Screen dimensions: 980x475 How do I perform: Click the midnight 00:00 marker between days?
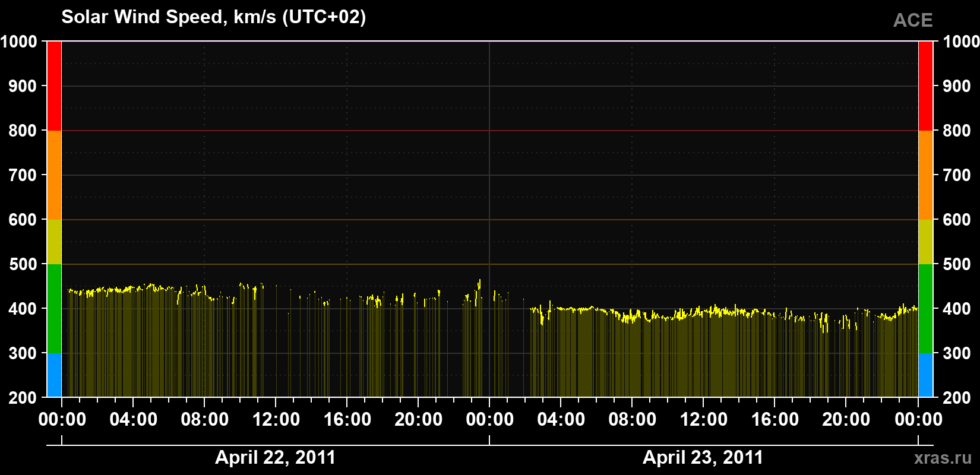click(490, 419)
